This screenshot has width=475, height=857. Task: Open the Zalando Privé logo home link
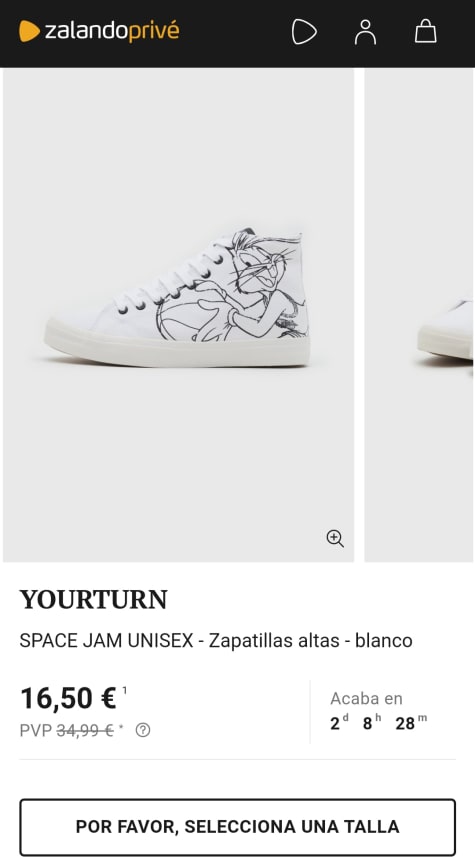(x=99, y=31)
